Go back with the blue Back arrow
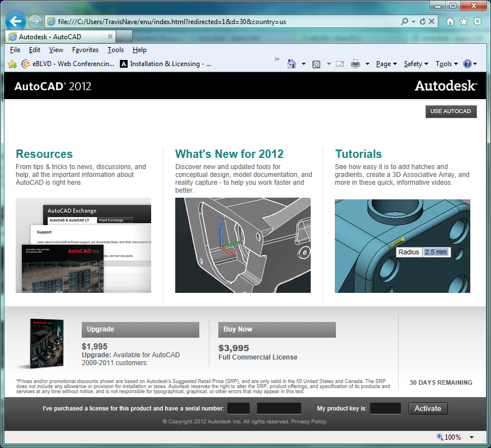Viewport: 491px width, 448px height. tap(15, 21)
